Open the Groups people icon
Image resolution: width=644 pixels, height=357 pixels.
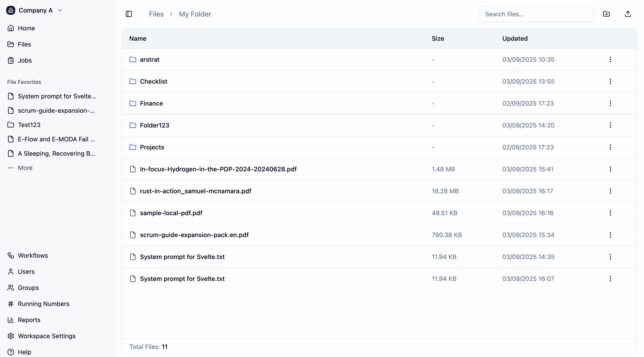tap(11, 288)
